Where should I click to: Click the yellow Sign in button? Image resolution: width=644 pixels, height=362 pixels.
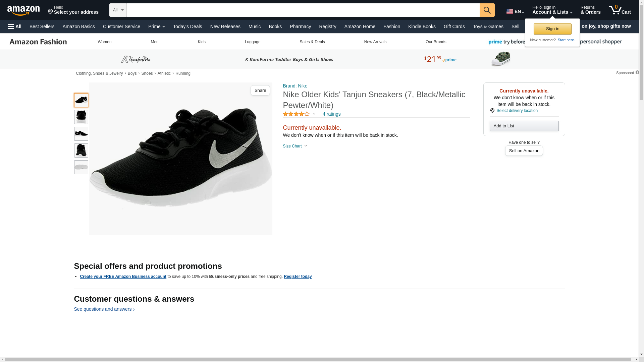click(x=552, y=29)
